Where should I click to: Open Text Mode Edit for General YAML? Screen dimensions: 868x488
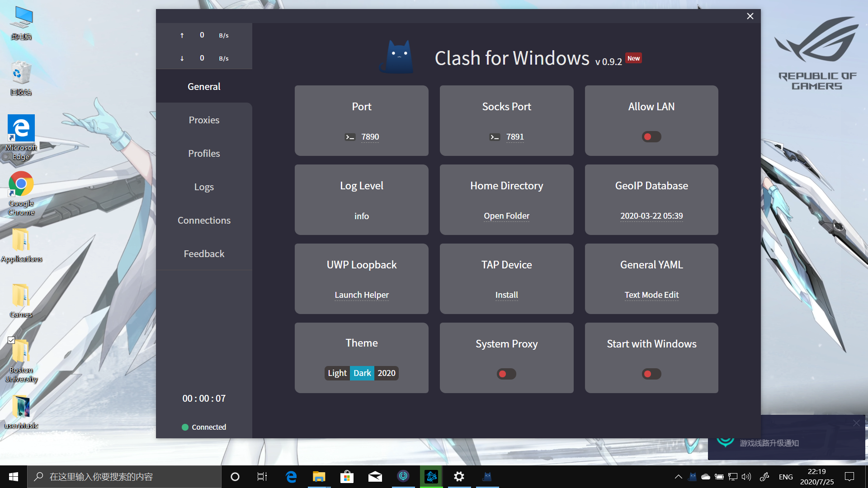(651, 295)
